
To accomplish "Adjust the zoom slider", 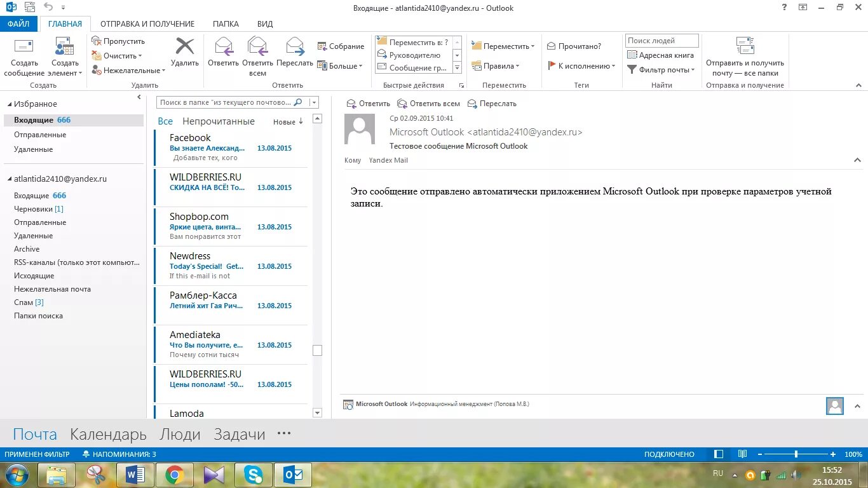I will [x=796, y=454].
